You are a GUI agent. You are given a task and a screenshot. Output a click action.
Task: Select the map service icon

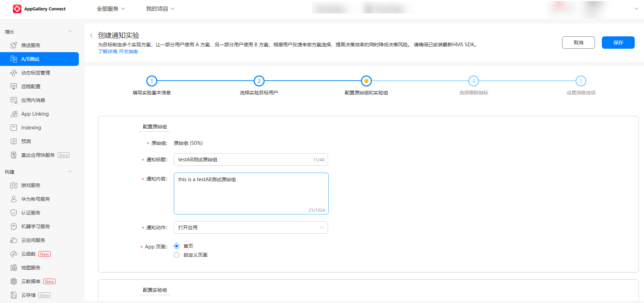point(14,268)
